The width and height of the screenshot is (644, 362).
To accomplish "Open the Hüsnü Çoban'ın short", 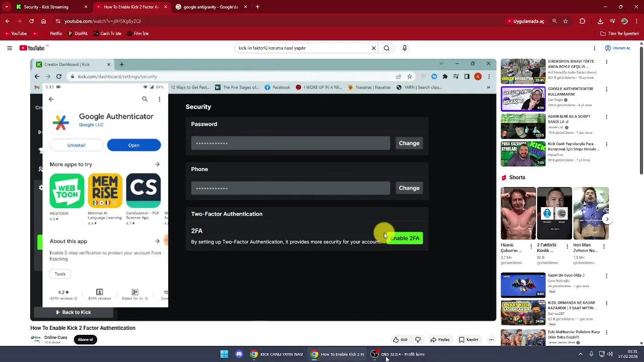I will [518, 213].
